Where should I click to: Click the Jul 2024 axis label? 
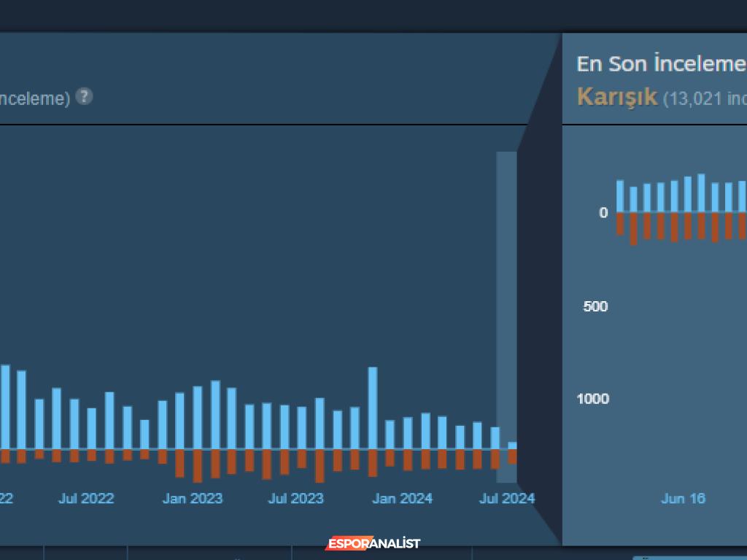coord(506,499)
